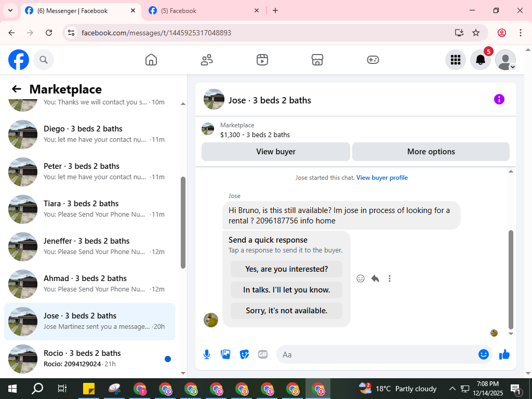This screenshot has height=399, width=532.
Task: Click the View buyer button
Action: coord(276,152)
